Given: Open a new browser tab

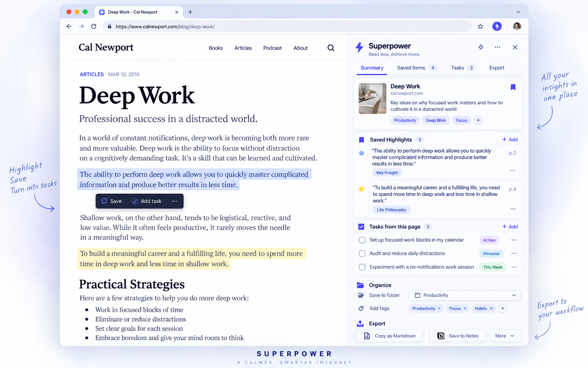Looking at the screenshot, I should [x=190, y=12].
